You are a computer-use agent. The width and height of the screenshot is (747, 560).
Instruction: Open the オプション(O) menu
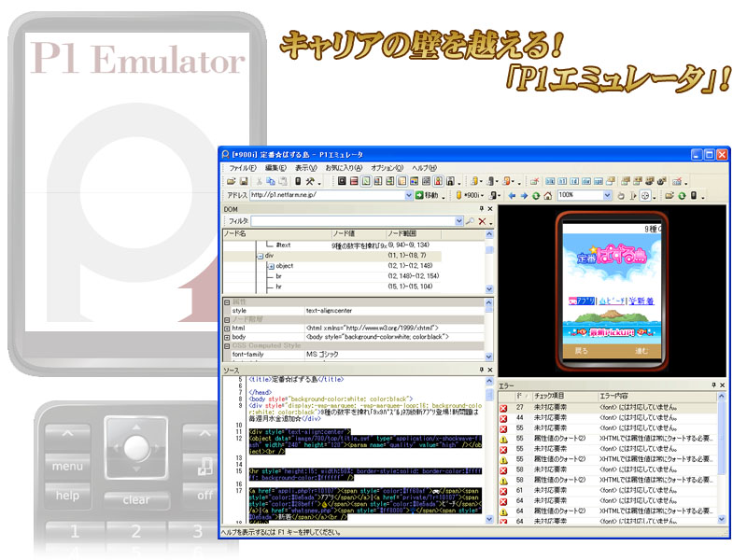click(388, 168)
